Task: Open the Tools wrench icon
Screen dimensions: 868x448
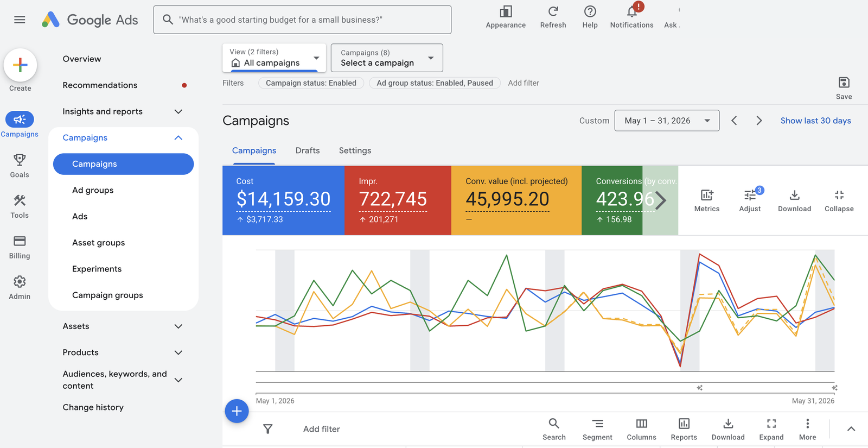Action: pyautogui.click(x=20, y=200)
